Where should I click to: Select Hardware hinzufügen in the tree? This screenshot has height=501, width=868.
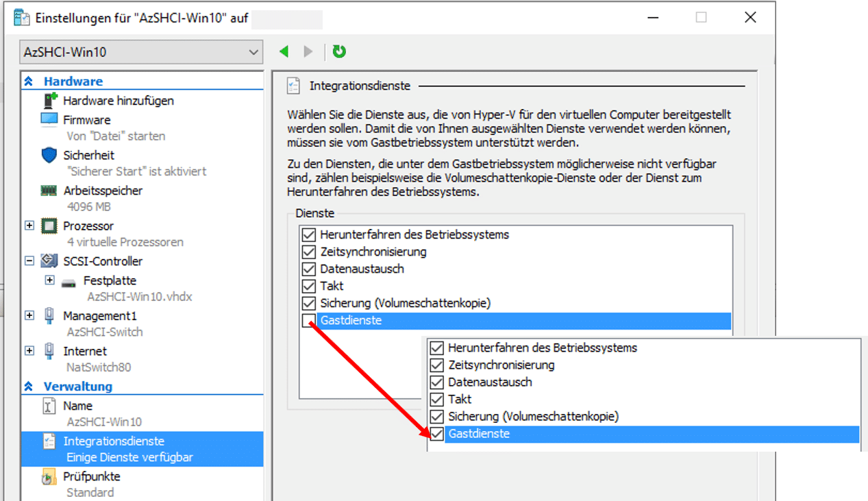pos(119,101)
